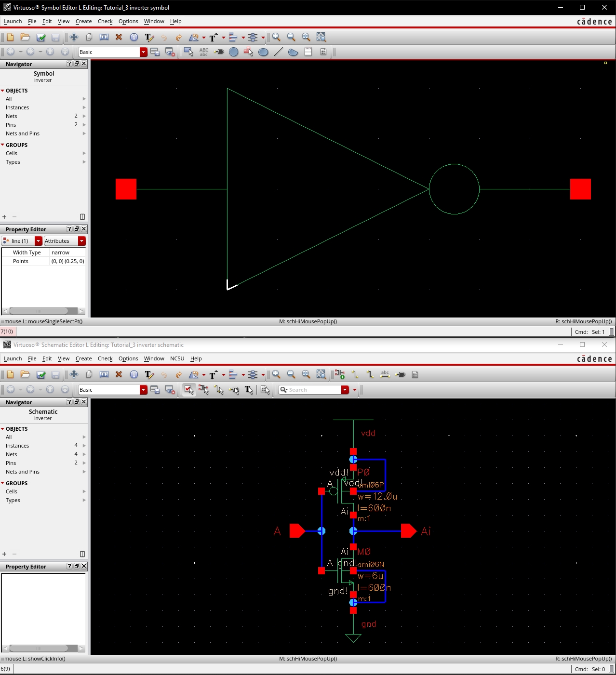Screen dimensions: 616x675
Task: Open the Create menu in Symbol Editor
Action: (x=83, y=21)
